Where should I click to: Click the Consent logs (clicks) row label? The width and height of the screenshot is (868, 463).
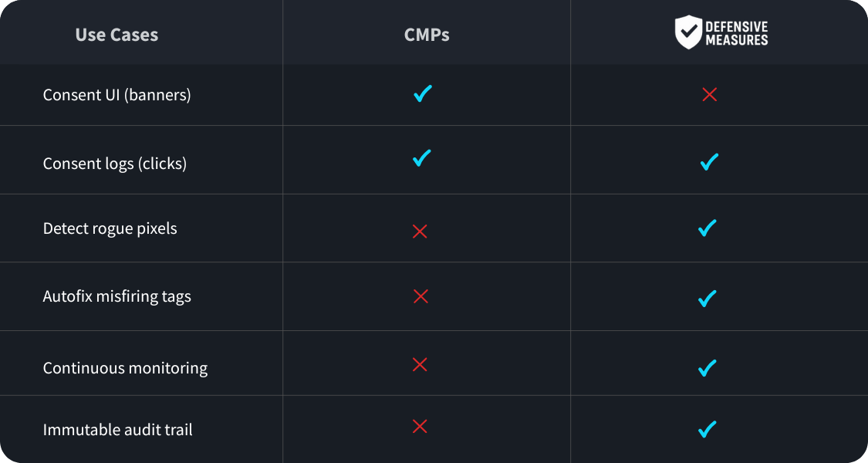click(115, 164)
